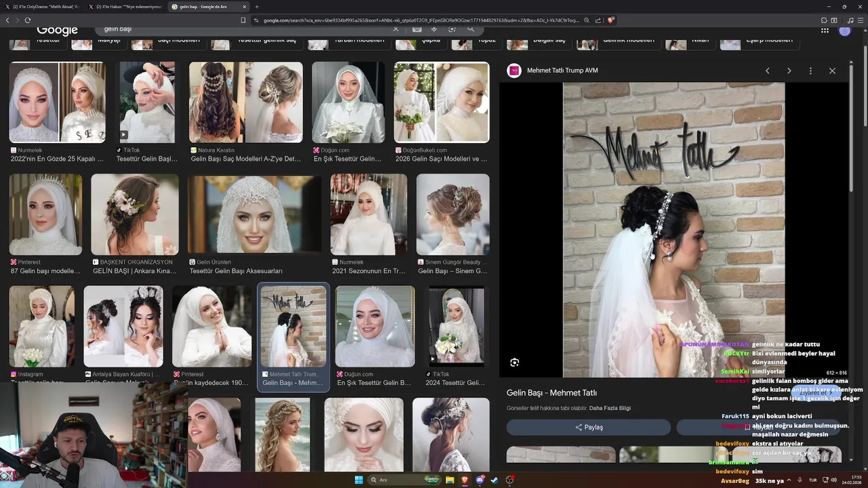868x488 pixels.
Task: Open the Düğün.com En Şık Tesettür result thumbnail
Action: (x=349, y=102)
